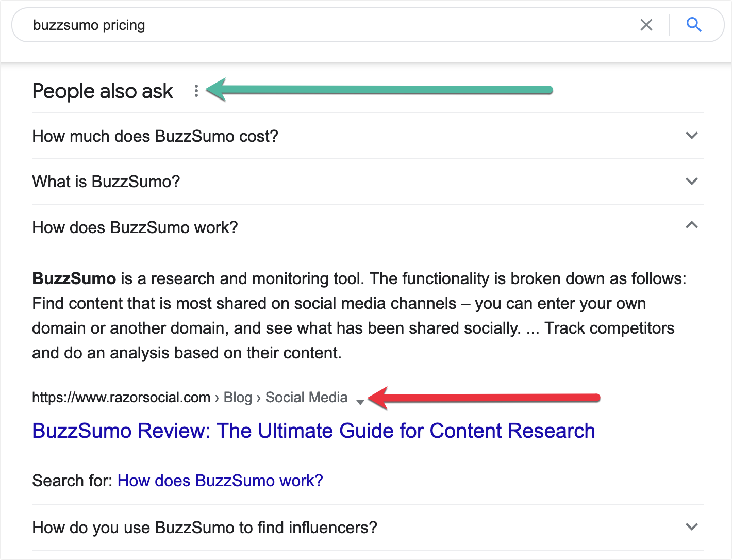This screenshot has width=732, height=560.
Task: Visit the razorsocial.com URL
Action: coord(122,397)
